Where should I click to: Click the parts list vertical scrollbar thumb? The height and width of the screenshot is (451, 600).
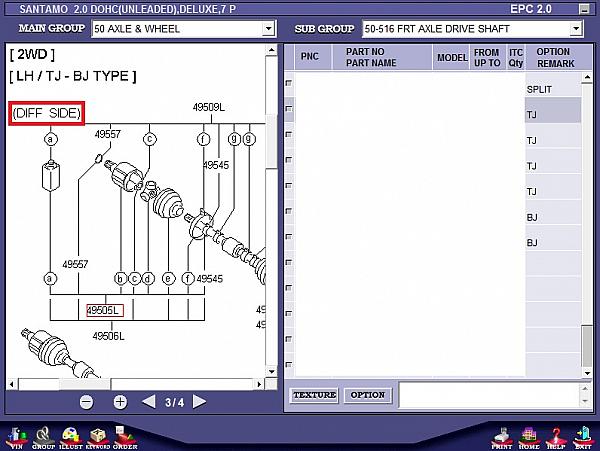point(587,346)
